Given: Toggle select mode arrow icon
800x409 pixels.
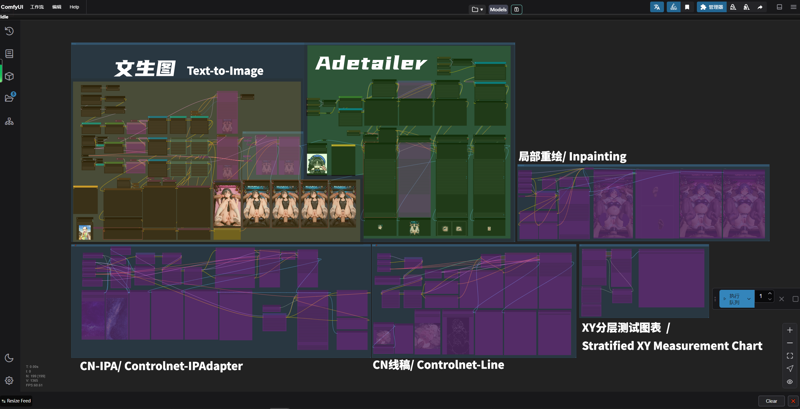Looking at the screenshot, I should coord(790,368).
